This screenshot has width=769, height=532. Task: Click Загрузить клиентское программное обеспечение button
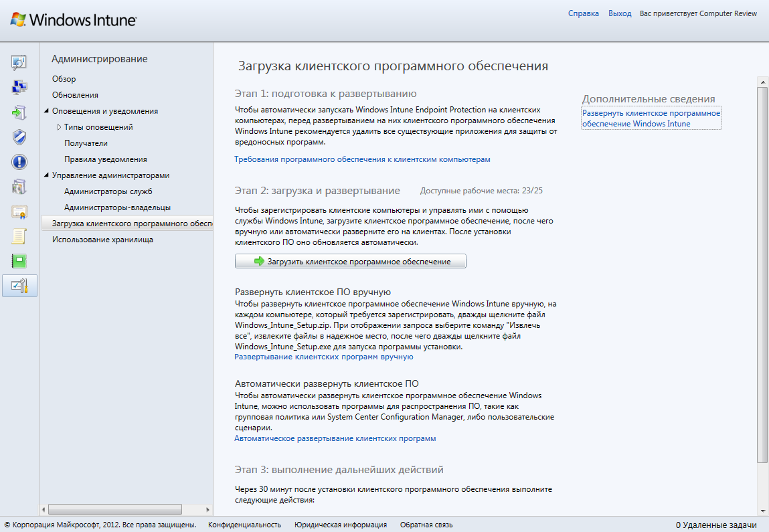pyautogui.click(x=350, y=262)
